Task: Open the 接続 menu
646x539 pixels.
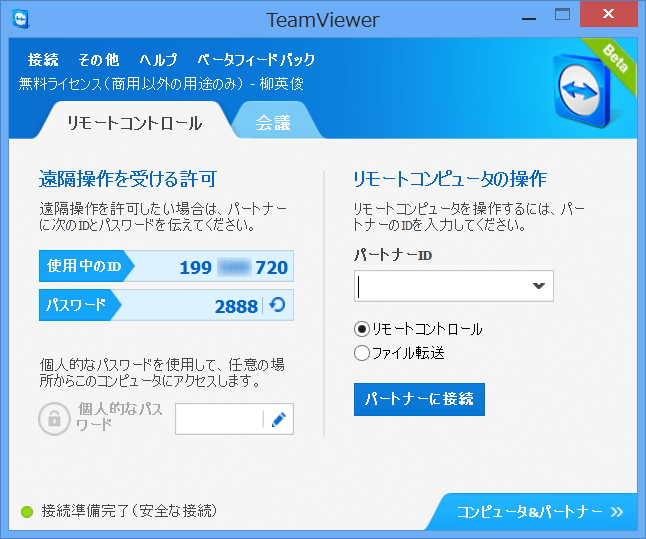Action: tap(43, 60)
